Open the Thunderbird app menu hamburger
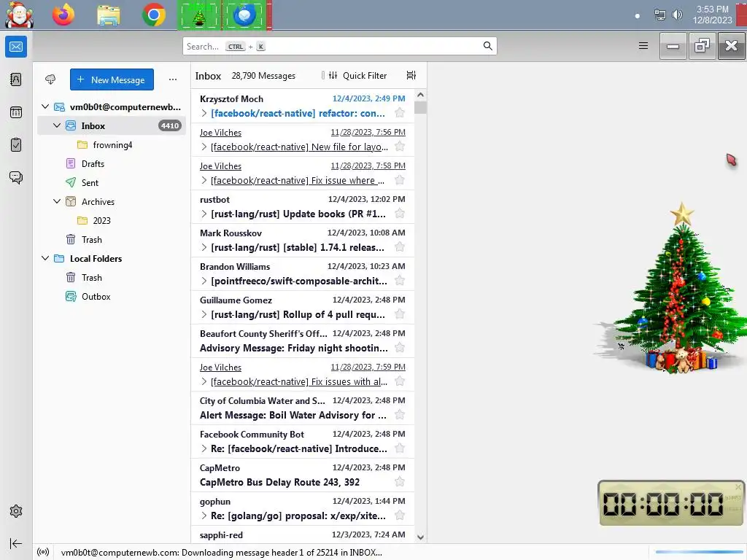 tap(643, 46)
